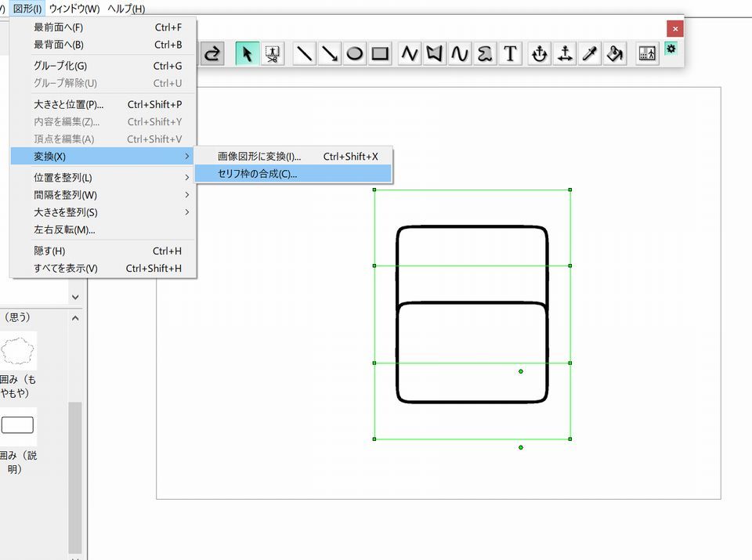752x560 pixels.
Task: Choose the paint bucket fill tool
Action: [x=615, y=54]
